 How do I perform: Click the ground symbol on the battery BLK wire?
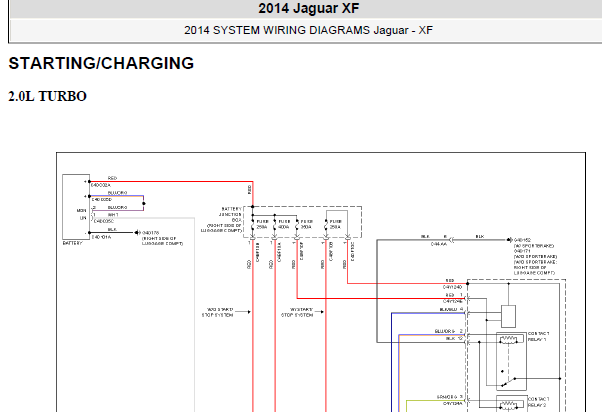[138, 232]
